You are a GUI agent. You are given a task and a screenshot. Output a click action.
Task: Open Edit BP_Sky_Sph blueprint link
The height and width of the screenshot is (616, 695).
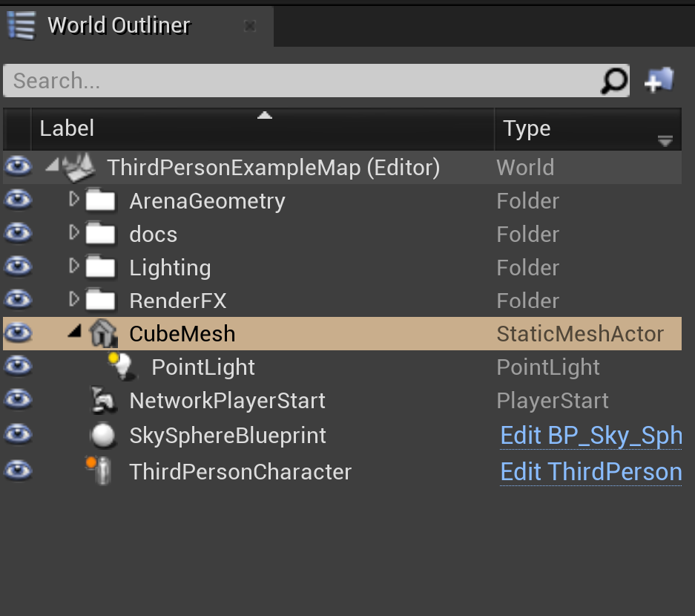(591, 436)
